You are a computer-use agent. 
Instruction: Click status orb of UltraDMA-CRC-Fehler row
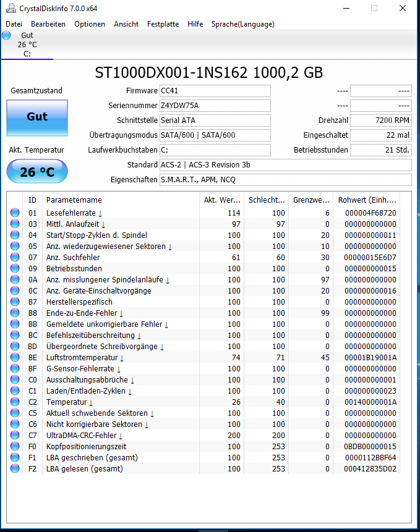click(x=15, y=436)
